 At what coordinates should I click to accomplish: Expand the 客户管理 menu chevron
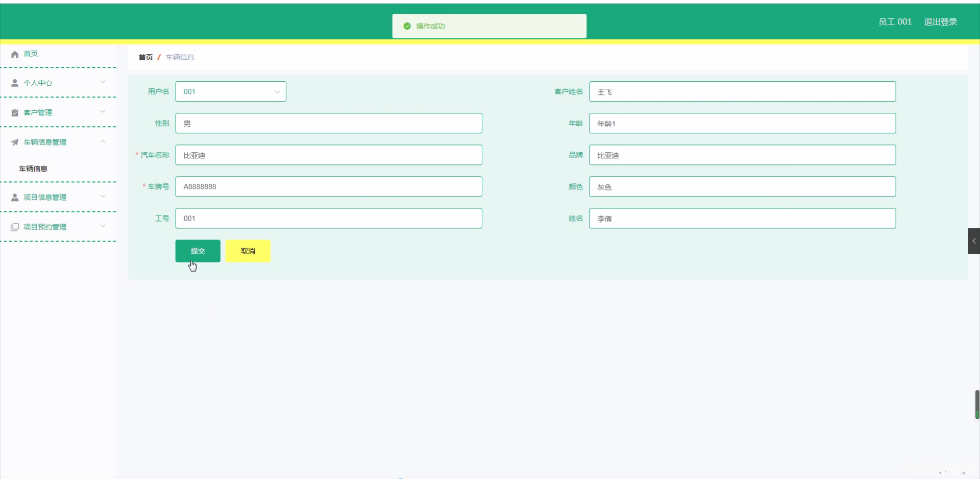103,111
